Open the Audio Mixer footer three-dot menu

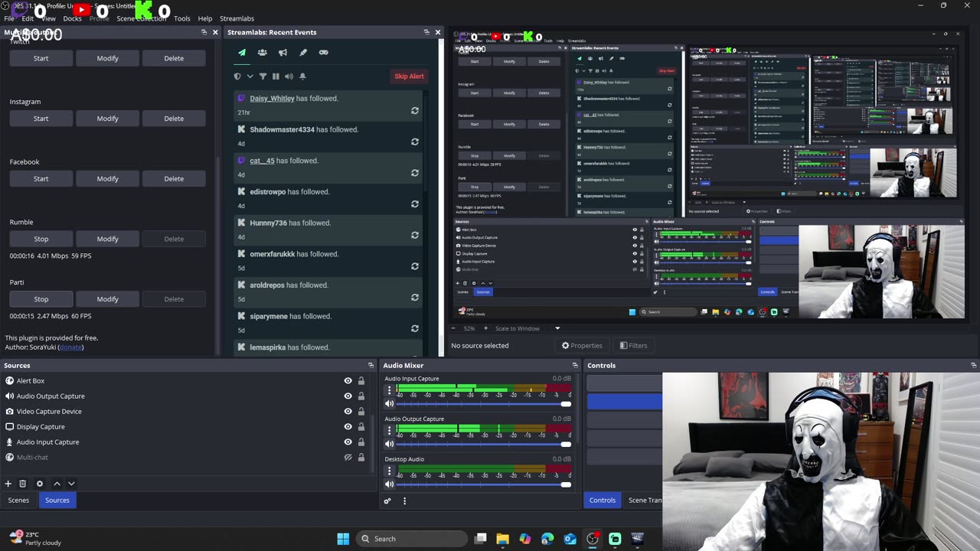(404, 501)
